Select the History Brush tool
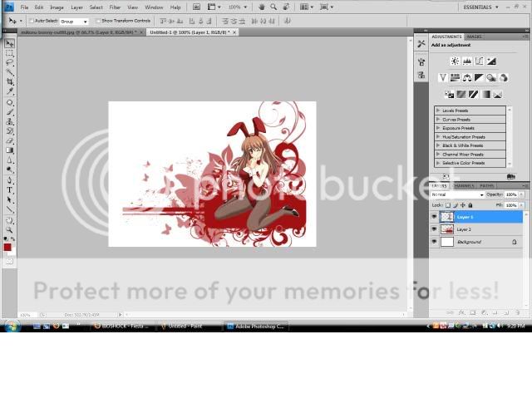532x403 pixels. [x=9, y=131]
